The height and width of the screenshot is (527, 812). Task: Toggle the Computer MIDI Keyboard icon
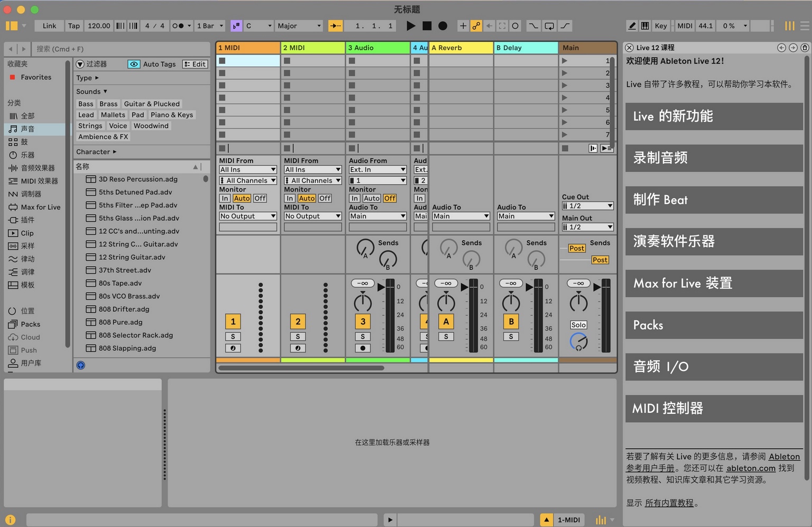point(645,25)
